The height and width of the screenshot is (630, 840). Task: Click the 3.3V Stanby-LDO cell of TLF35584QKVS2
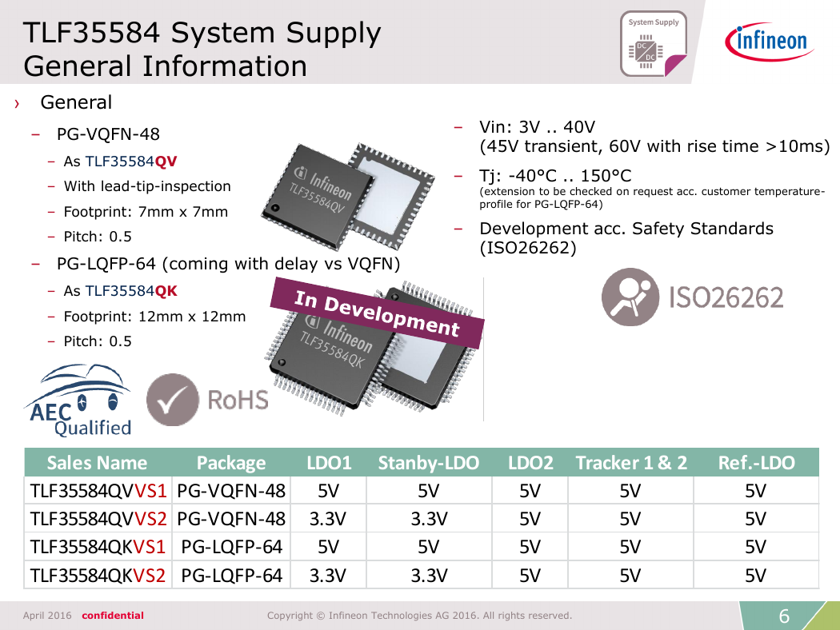[x=429, y=576]
